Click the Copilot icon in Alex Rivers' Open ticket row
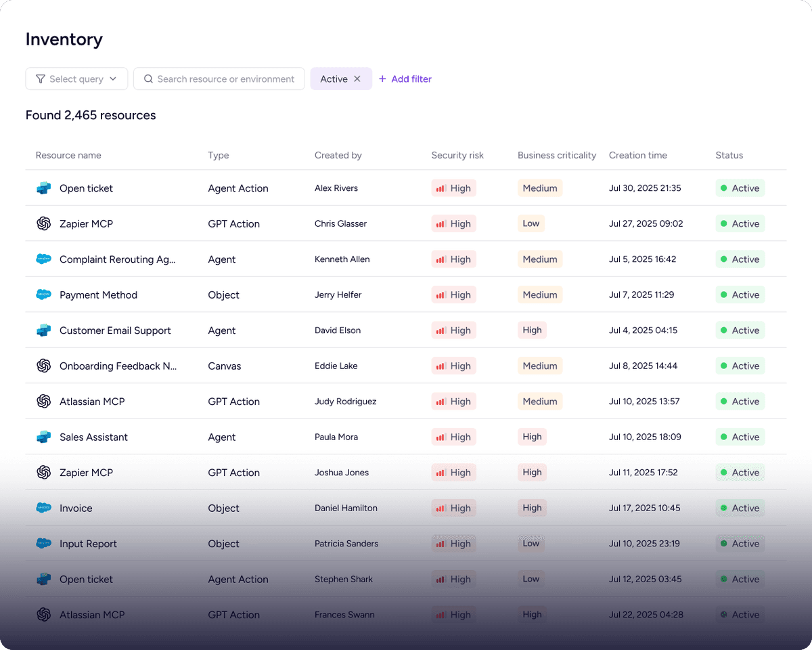812x650 pixels. pos(44,188)
